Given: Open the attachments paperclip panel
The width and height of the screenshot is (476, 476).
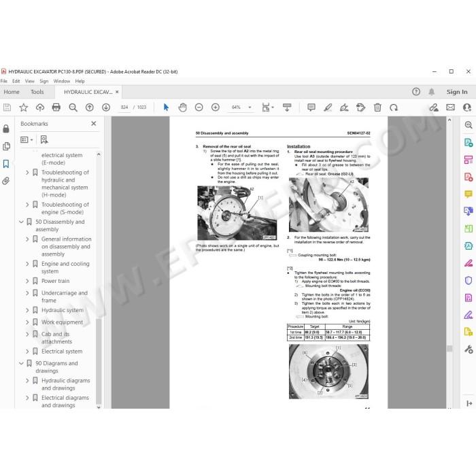Looking at the screenshot, I should point(6,181).
